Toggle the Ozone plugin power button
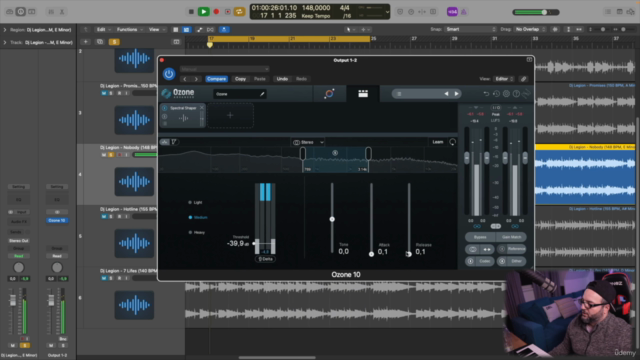640x360 pixels. tap(169, 74)
